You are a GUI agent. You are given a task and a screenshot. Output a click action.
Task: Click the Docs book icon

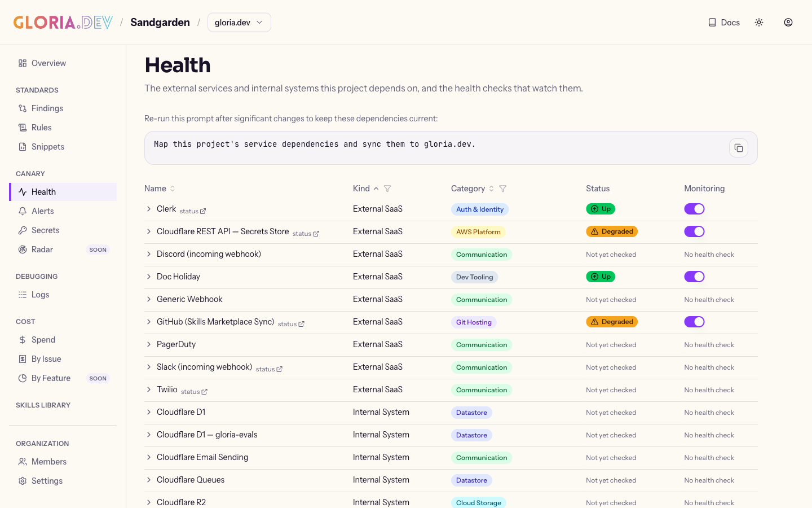pyautogui.click(x=712, y=23)
